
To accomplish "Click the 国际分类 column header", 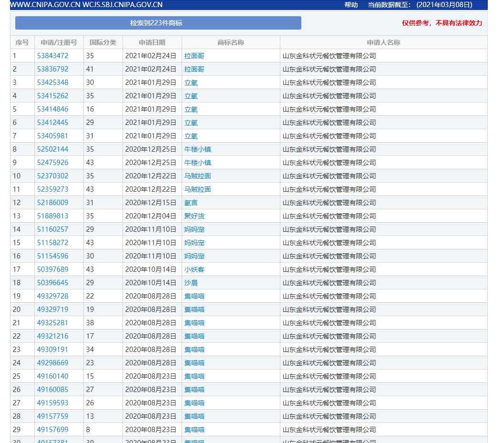I will tap(103, 42).
